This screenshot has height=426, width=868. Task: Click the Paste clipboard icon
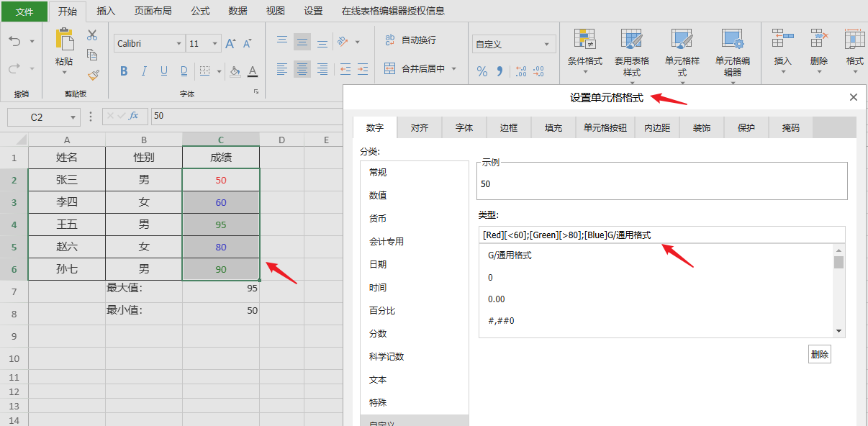pos(64,40)
